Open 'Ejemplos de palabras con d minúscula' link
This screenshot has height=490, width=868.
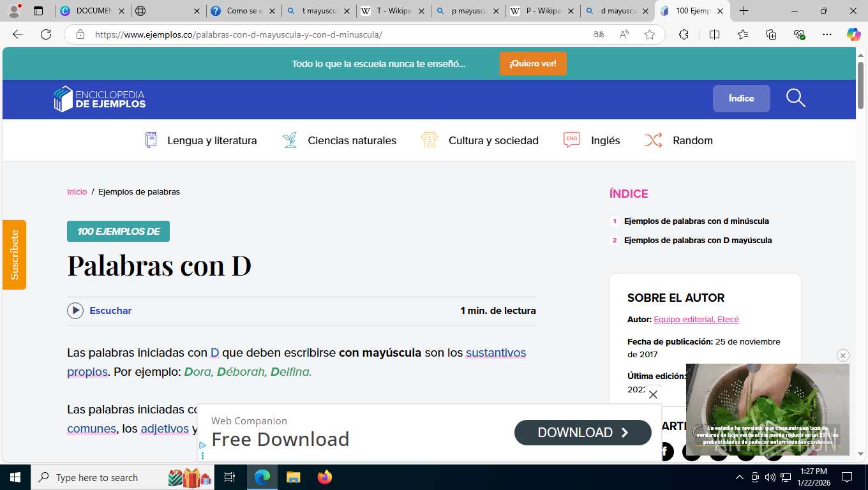(696, 221)
